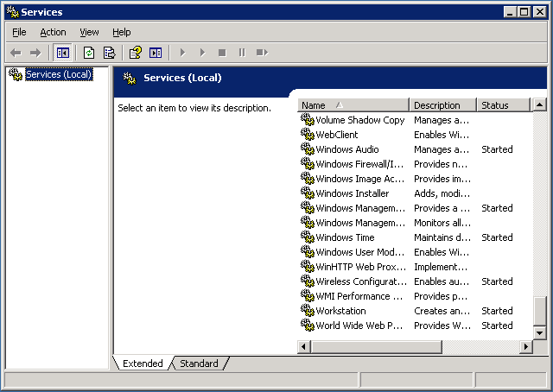Viewport: 553px width, 392px height.
Task: Click the gear icon beside World Wide Web P...
Action: click(308, 326)
